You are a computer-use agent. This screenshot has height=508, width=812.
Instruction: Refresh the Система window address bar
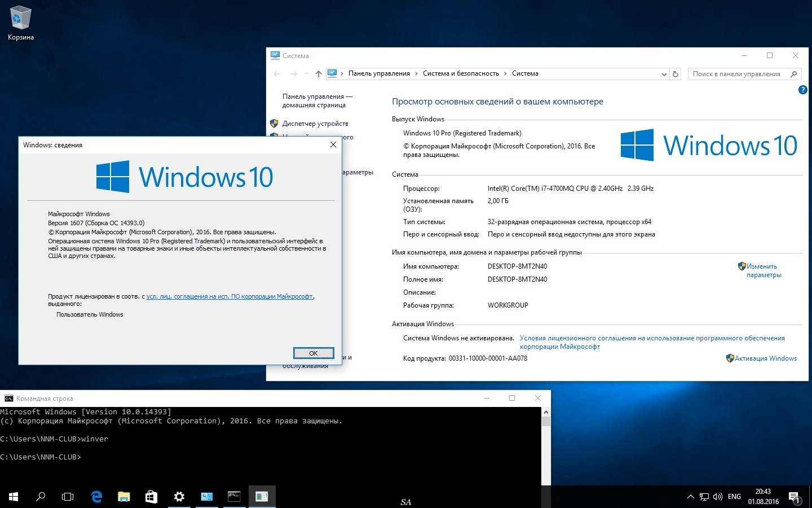point(676,74)
